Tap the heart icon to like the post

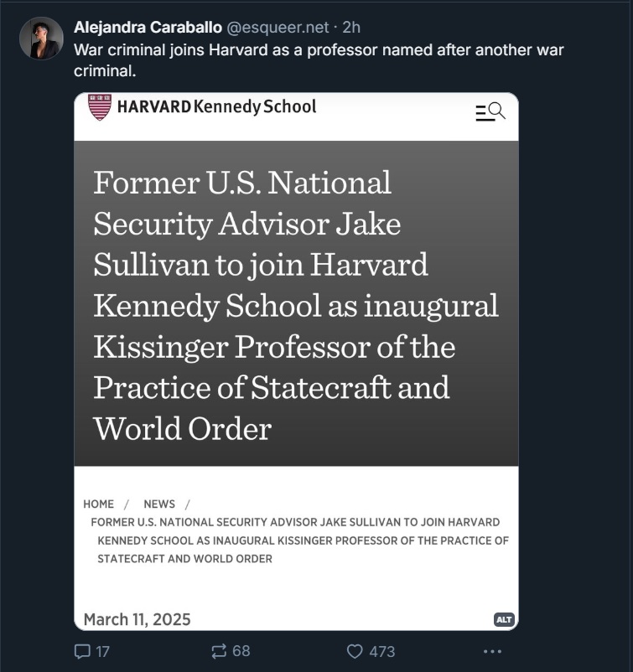tap(355, 651)
